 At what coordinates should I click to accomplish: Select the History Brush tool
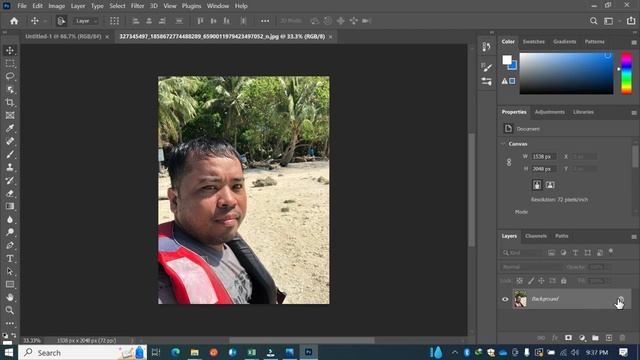point(10,180)
